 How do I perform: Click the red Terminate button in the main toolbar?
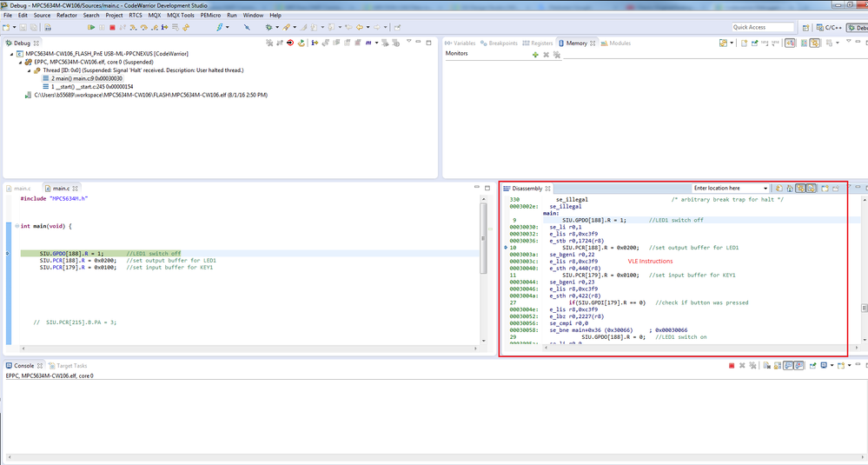[x=112, y=27]
